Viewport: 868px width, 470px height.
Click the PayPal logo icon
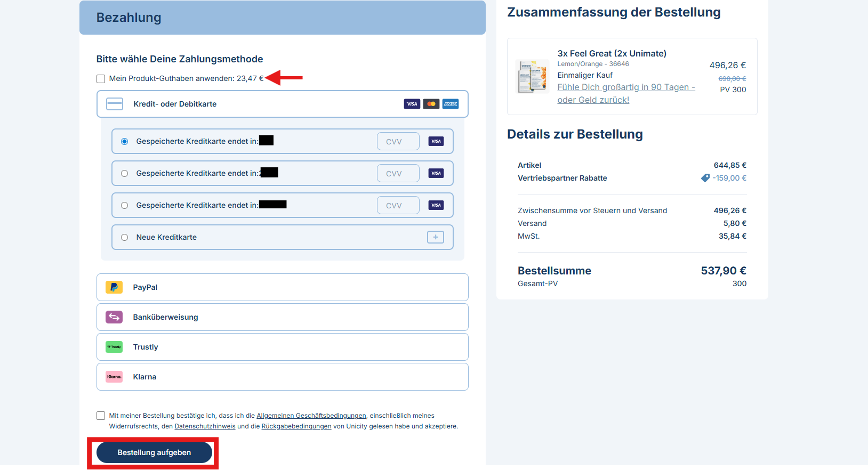[114, 287]
